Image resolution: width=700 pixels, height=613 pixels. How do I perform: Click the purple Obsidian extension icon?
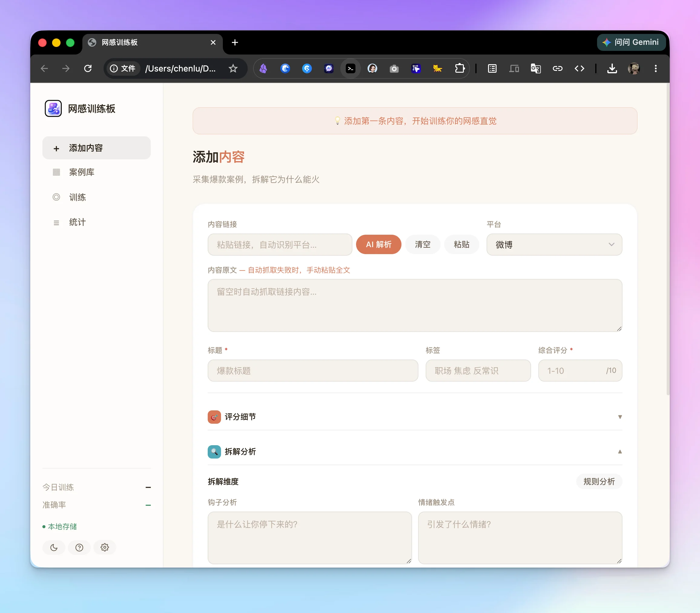[x=263, y=68]
